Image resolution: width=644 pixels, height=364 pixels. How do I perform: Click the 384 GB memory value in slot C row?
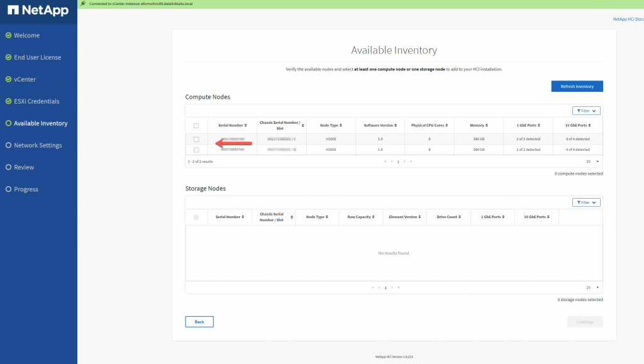[479, 139]
